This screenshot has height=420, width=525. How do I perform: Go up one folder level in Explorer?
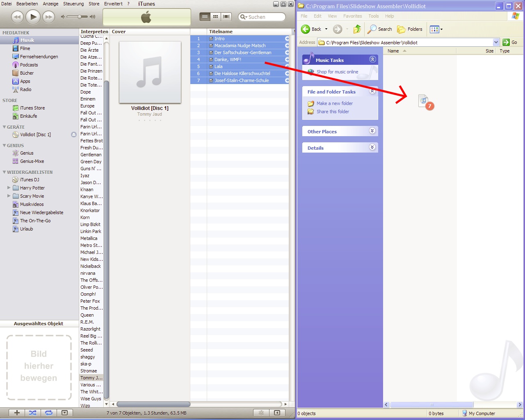coord(357,29)
